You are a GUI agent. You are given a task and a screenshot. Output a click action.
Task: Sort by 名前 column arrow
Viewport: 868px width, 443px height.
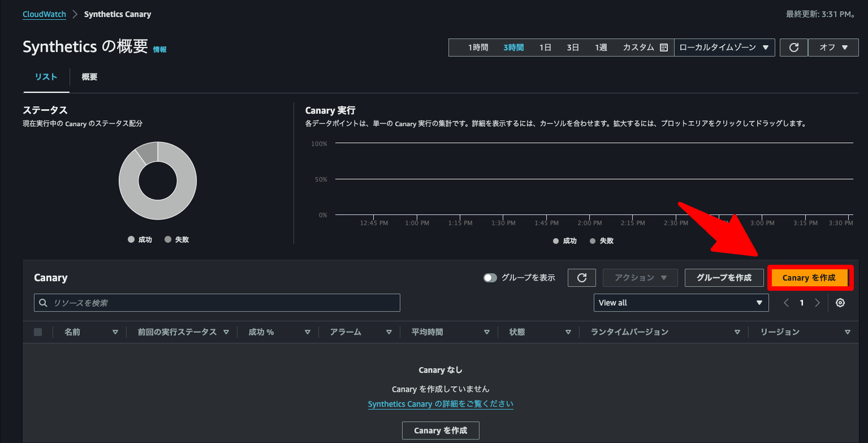coord(115,332)
